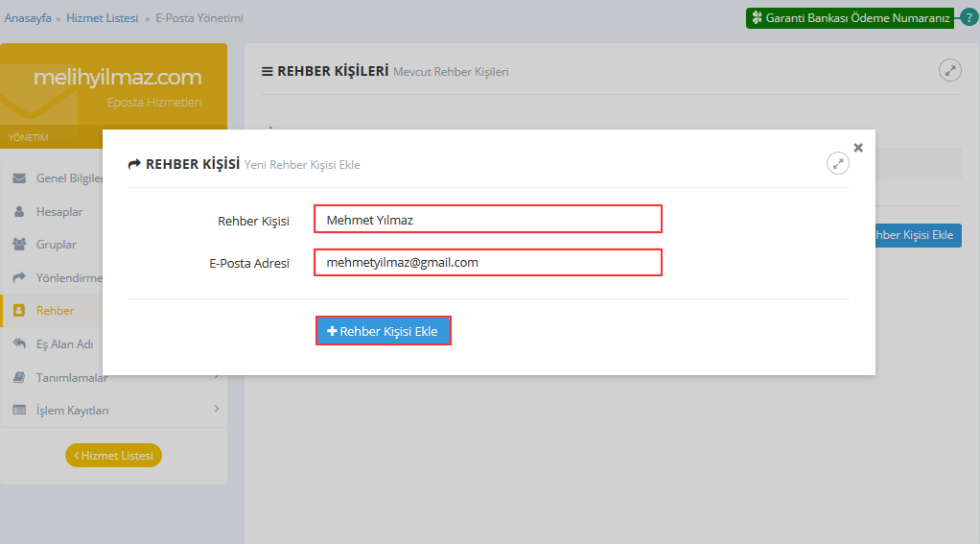The image size is (980, 544).
Task: Expand the Rehber Kişisi dialog with resize icon
Action: (x=838, y=163)
